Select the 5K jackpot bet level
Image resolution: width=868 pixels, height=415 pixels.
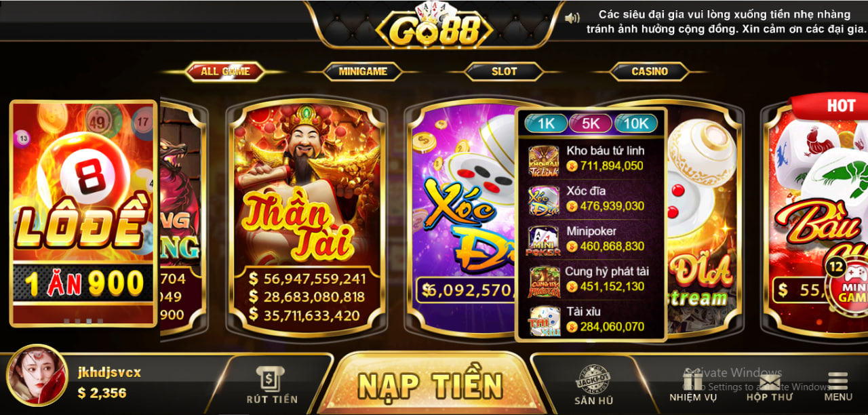[x=591, y=123]
